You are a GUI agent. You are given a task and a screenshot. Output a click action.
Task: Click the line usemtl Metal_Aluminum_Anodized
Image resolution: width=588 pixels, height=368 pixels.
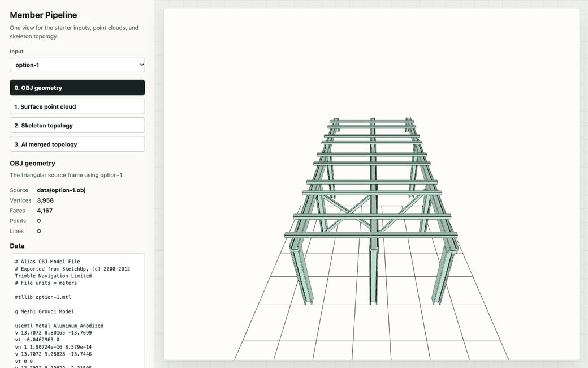[x=59, y=326]
